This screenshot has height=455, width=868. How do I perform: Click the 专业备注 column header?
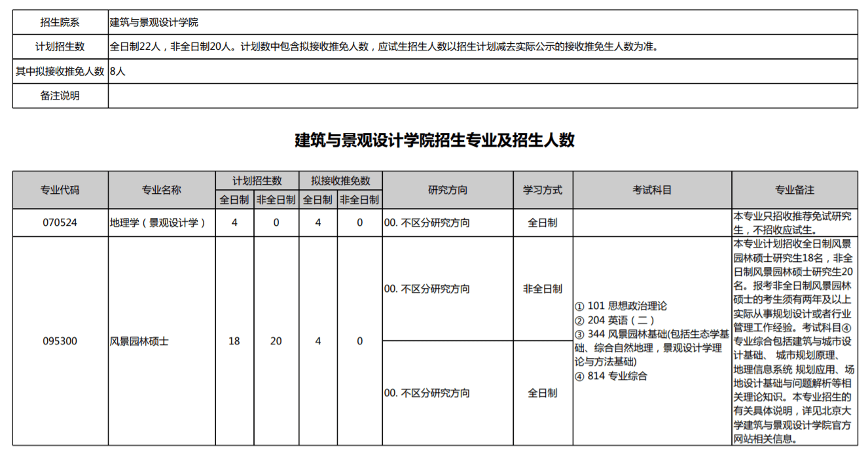[795, 190]
